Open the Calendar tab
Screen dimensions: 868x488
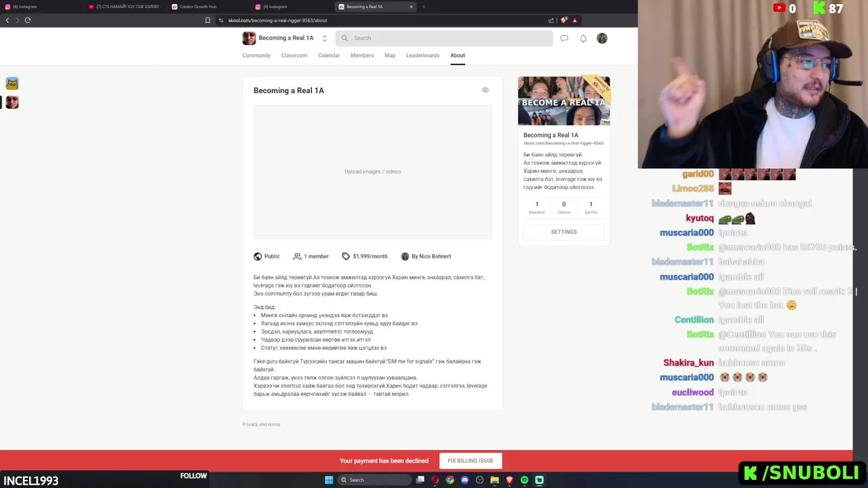(329, 56)
